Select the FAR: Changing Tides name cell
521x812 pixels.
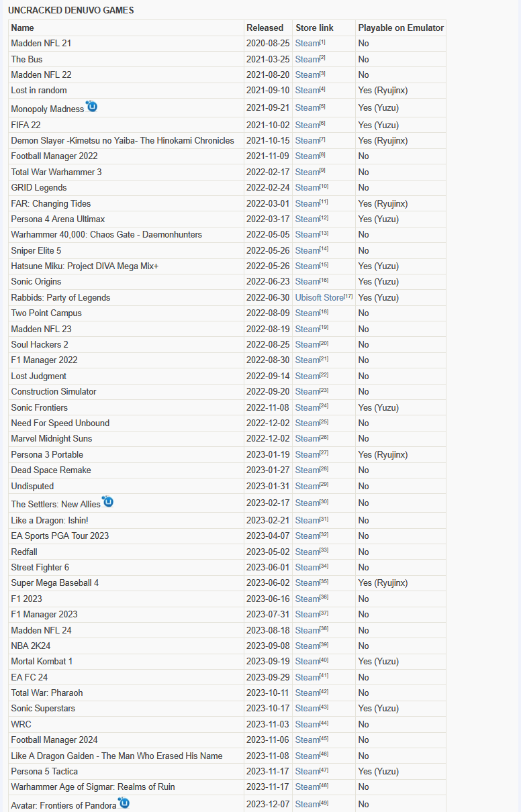[126, 204]
